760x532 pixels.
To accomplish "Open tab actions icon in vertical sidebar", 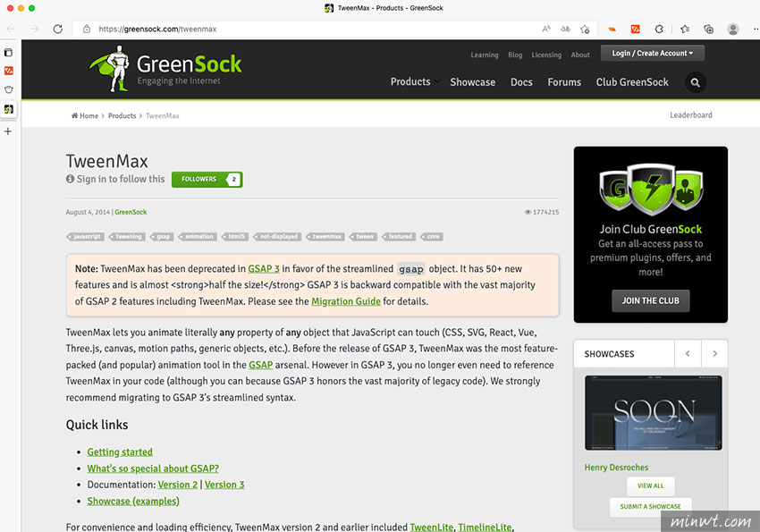I will coord(8,53).
